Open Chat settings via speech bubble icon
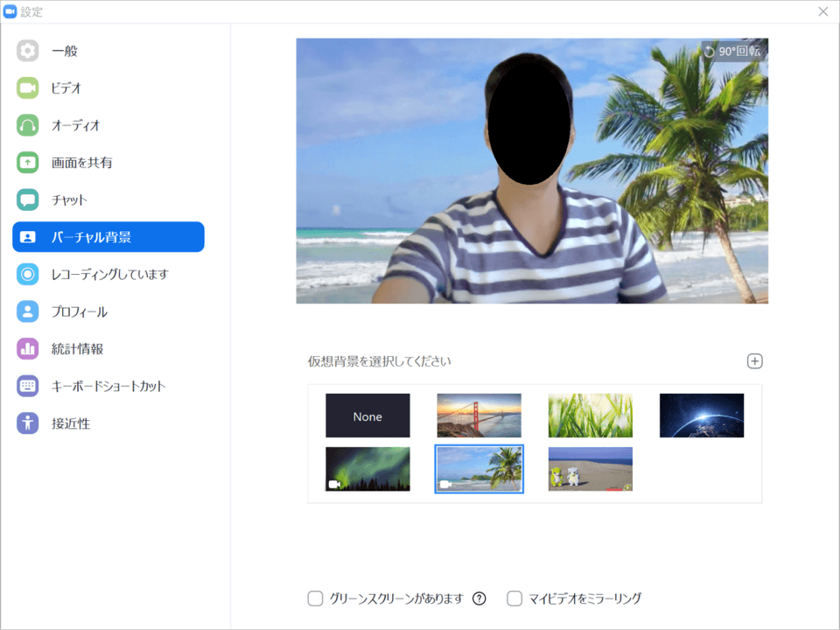The image size is (840, 630). click(28, 199)
